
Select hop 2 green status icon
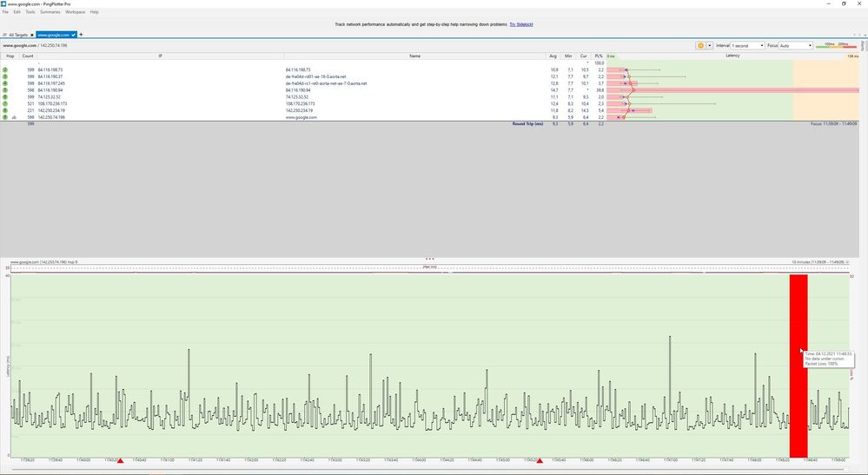5,69
